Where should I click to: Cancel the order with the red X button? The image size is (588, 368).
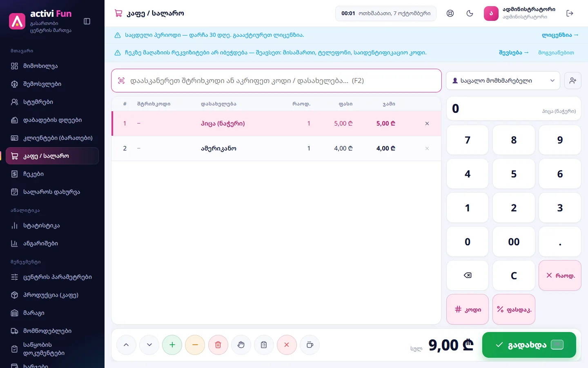[287, 345]
